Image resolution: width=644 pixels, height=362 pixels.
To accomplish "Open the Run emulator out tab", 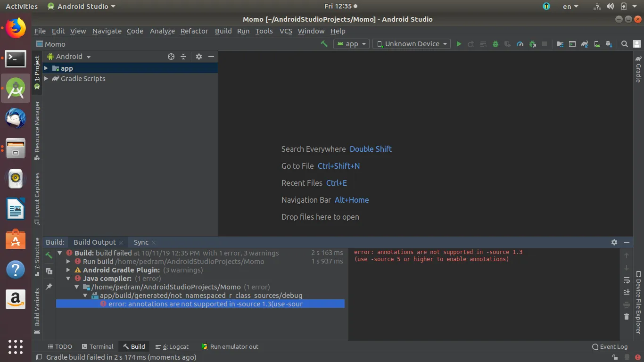I will click(230, 346).
